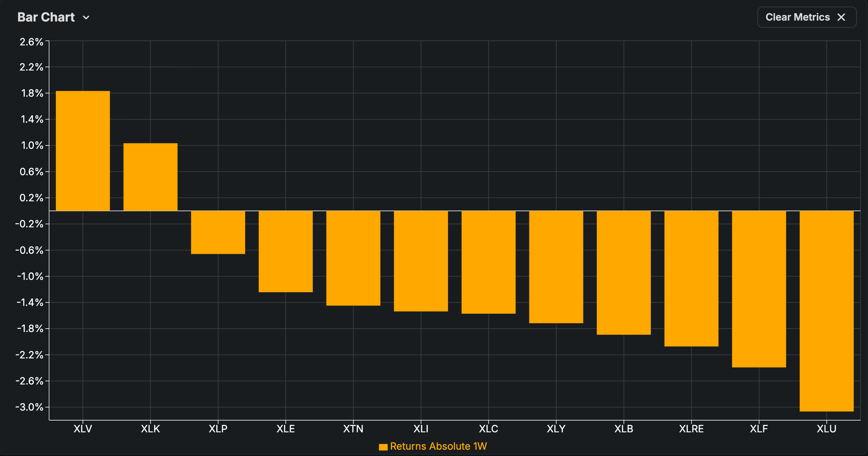Click the XLY bar

click(556, 267)
